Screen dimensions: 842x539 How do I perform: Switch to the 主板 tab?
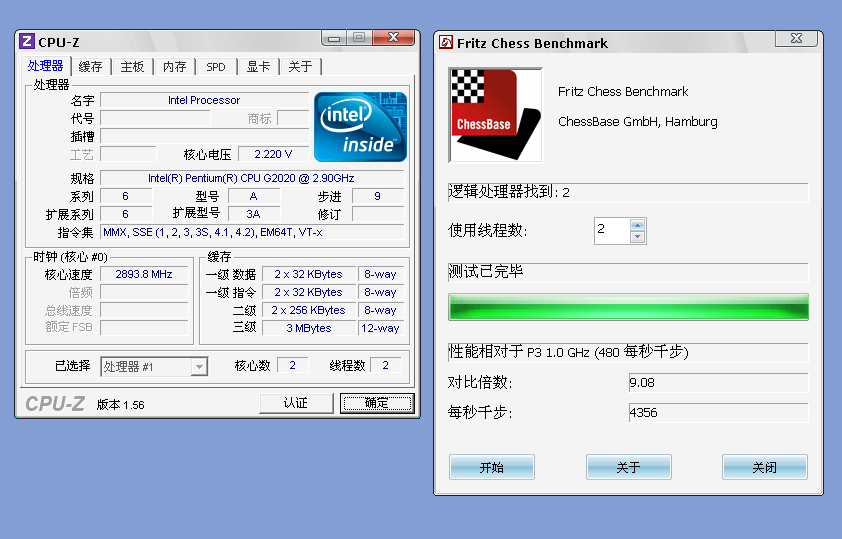132,67
